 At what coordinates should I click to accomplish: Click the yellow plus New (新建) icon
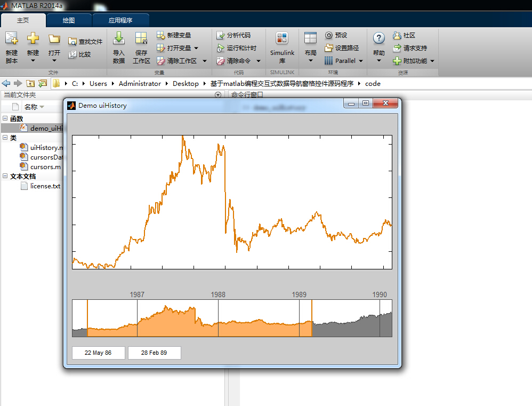click(33, 38)
